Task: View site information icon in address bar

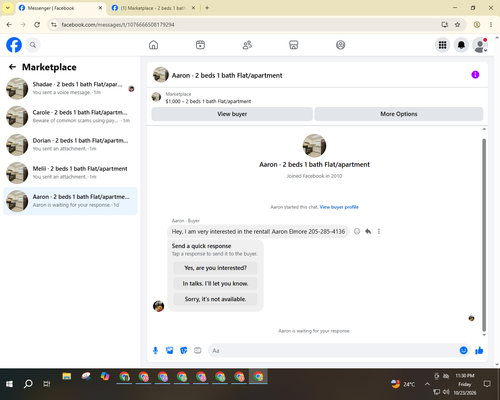Action: click(x=54, y=25)
